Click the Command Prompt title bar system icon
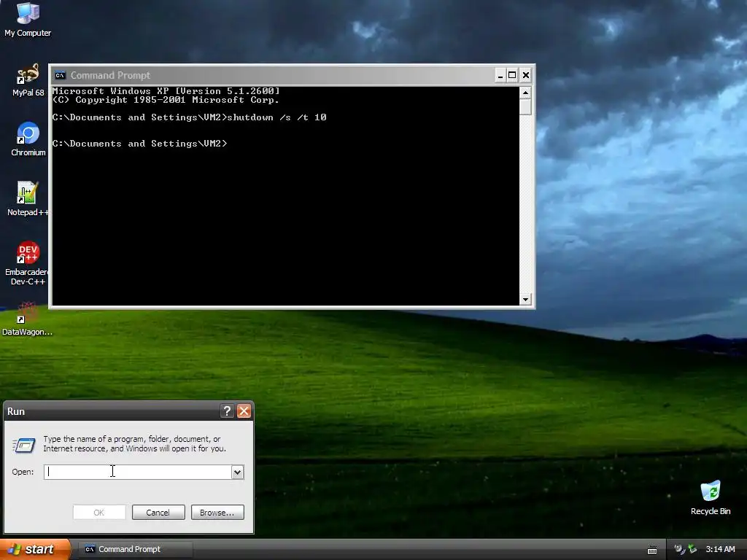 pyautogui.click(x=60, y=75)
